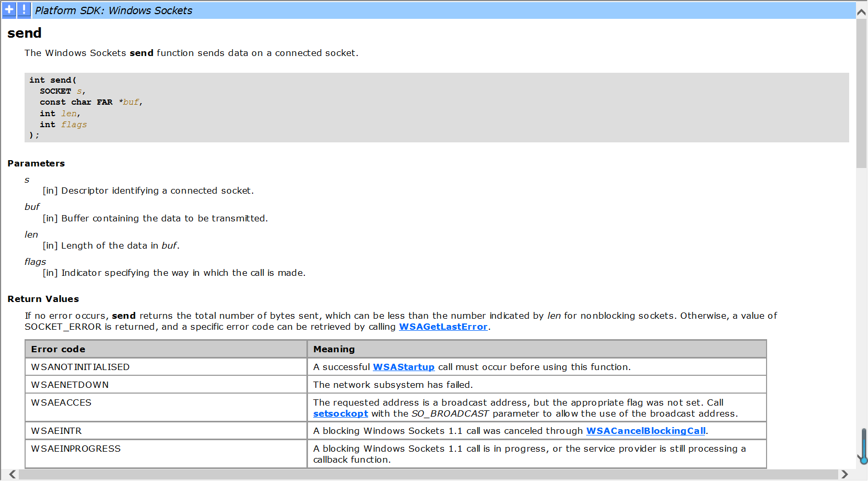Click the 'flags' parameter name
Viewport: 868px width, 481px height.
[36, 262]
